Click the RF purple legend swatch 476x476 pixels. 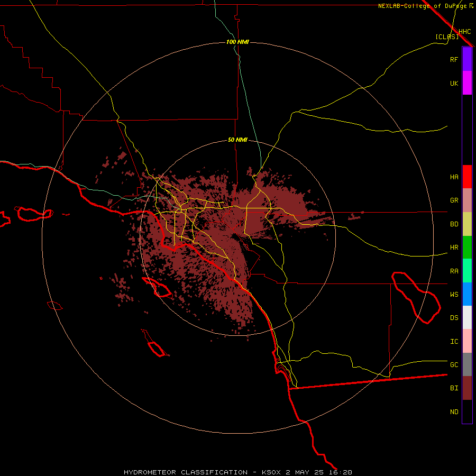tap(467, 59)
